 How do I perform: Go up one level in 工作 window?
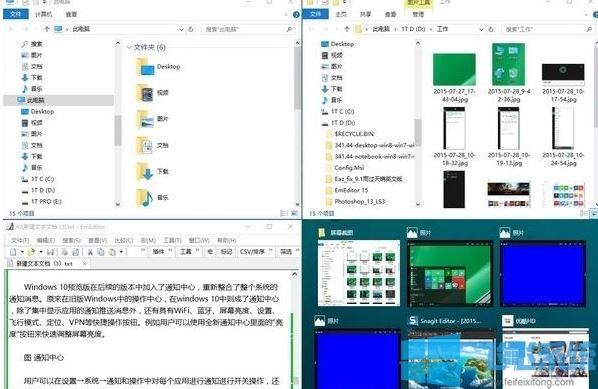(346, 29)
